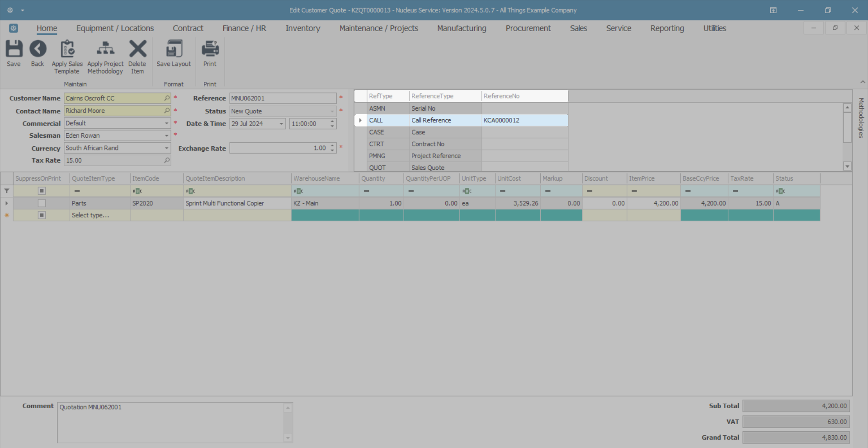Select the KCA0000012 reference number cell
This screenshot has height=448, width=868.
coord(524,120)
